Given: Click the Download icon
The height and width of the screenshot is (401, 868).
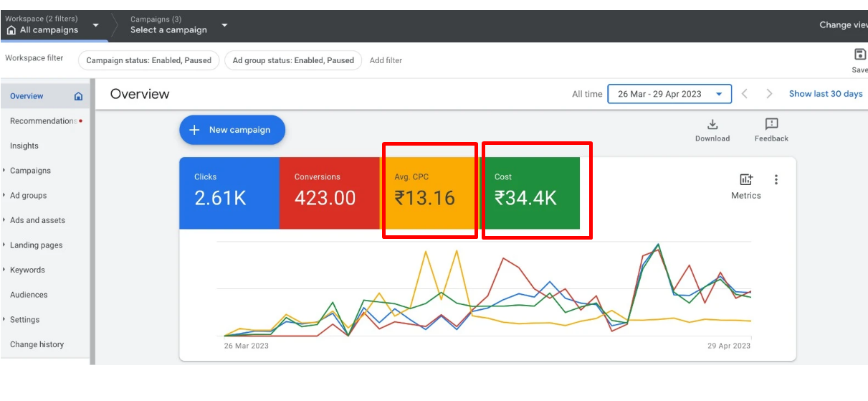Looking at the screenshot, I should click(x=712, y=125).
